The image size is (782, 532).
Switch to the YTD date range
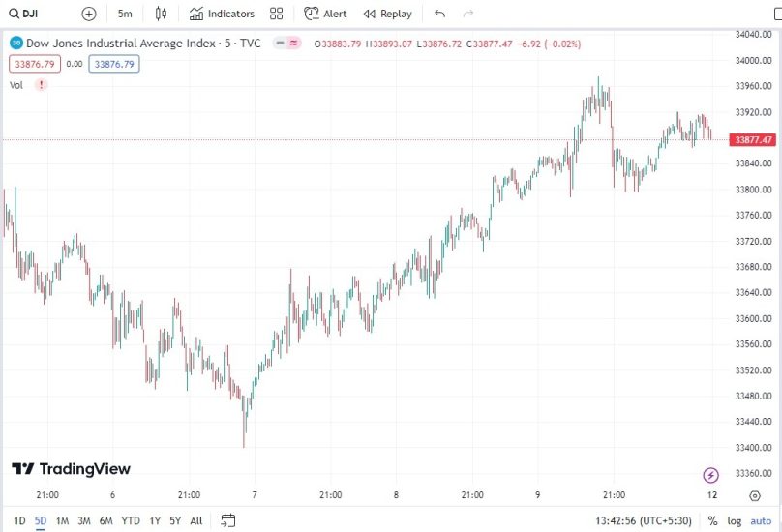(x=131, y=520)
